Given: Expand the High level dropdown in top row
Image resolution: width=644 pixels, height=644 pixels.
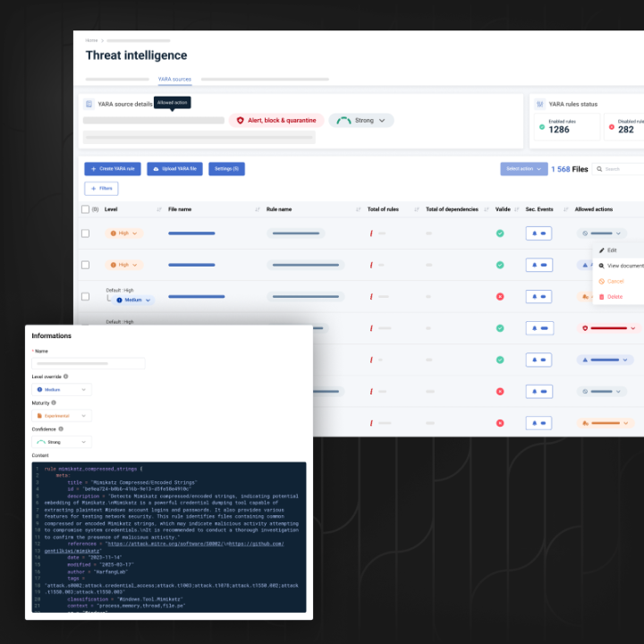Looking at the screenshot, I should [124, 233].
